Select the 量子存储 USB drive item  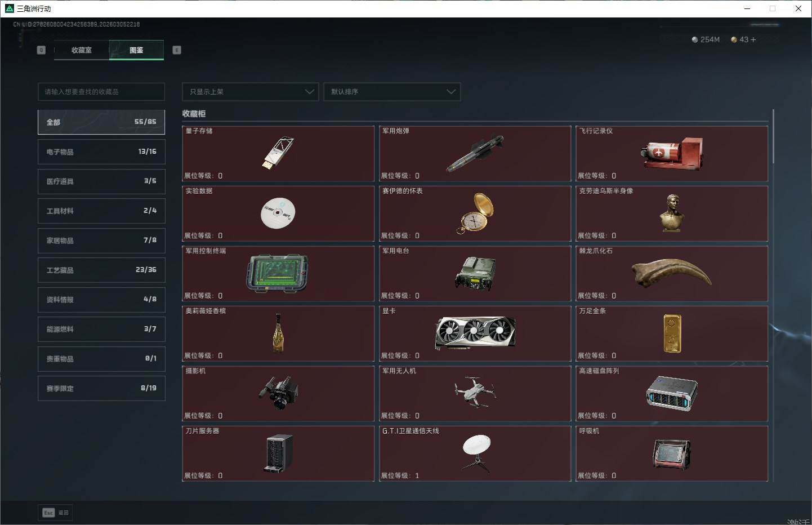(x=278, y=153)
